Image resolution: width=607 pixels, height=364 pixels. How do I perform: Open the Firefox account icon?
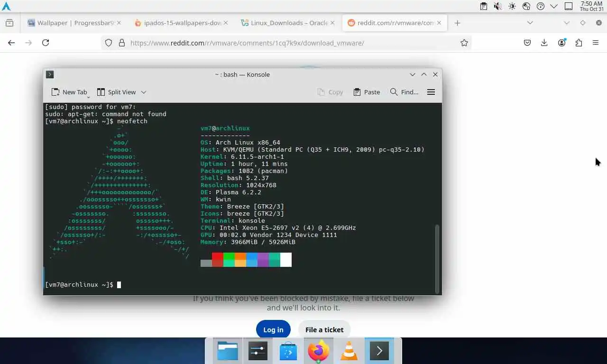click(x=562, y=43)
